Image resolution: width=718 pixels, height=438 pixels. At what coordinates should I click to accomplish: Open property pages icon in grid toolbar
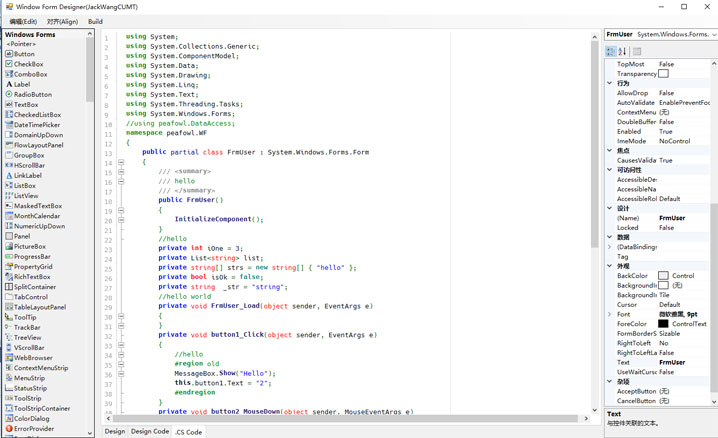[x=637, y=51]
